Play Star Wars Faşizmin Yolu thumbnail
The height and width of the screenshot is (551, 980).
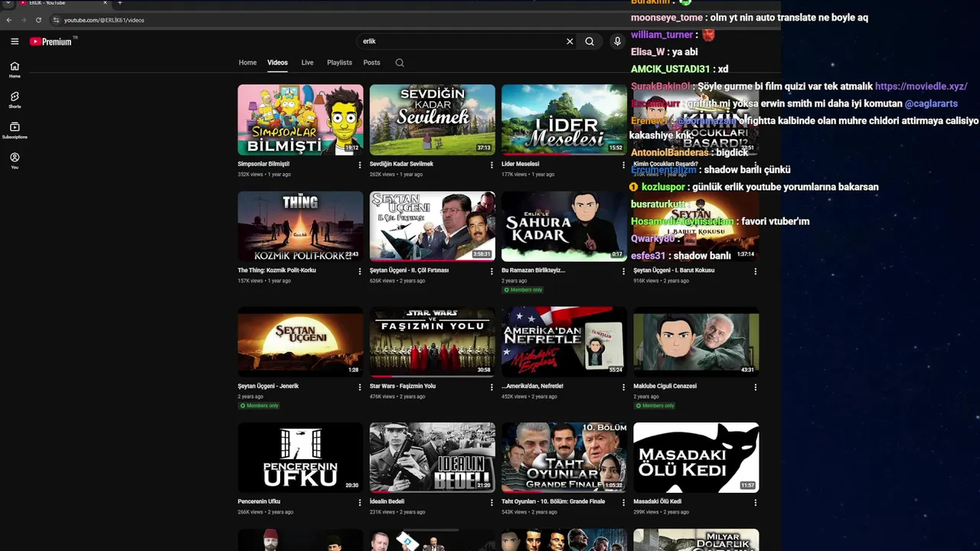[x=433, y=342]
